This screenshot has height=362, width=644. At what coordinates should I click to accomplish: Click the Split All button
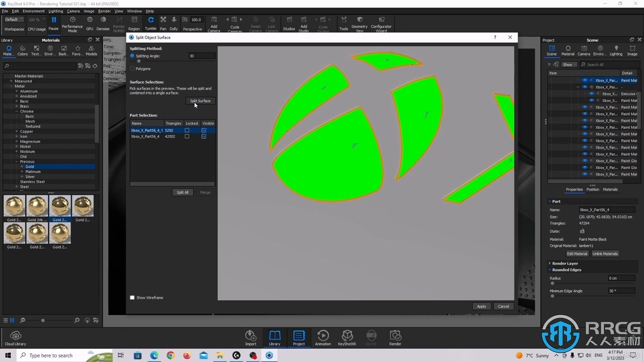183,192
